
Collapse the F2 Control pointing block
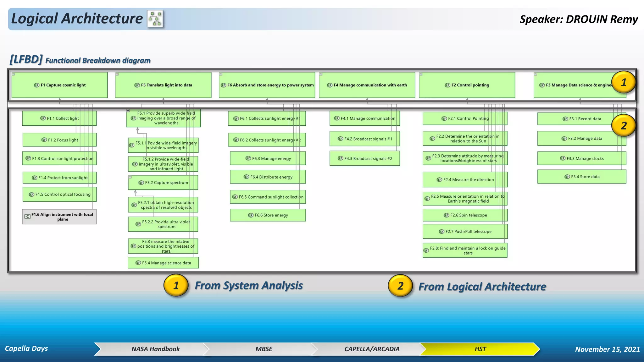[x=421, y=74]
